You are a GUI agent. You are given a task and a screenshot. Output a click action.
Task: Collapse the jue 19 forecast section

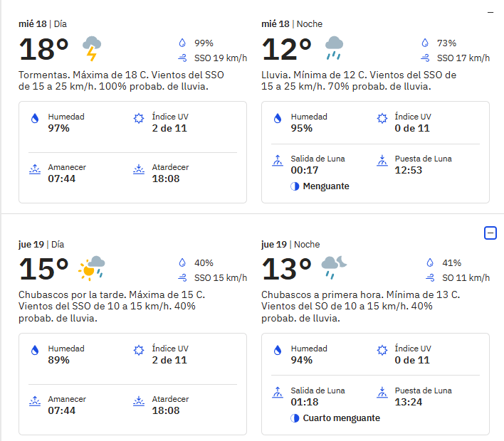[x=490, y=233]
